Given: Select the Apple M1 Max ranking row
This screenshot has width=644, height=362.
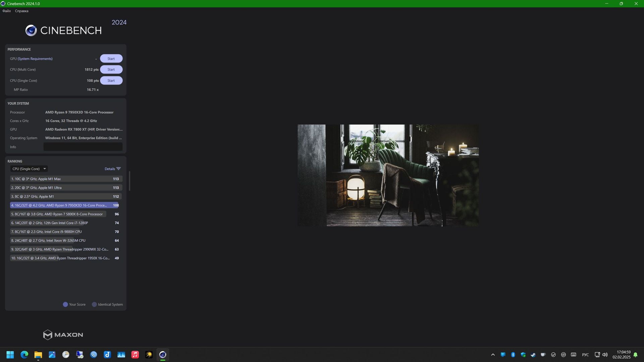Looking at the screenshot, I should pyautogui.click(x=66, y=179).
